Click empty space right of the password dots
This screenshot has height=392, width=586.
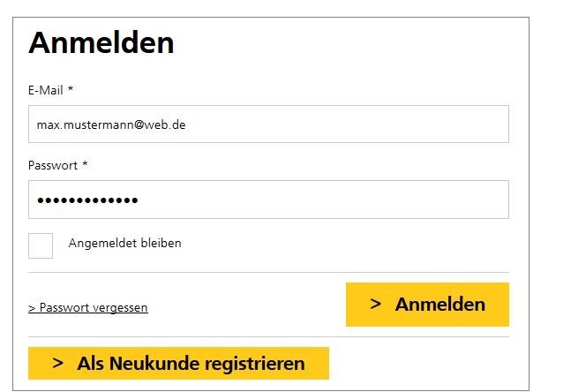coord(327,200)
